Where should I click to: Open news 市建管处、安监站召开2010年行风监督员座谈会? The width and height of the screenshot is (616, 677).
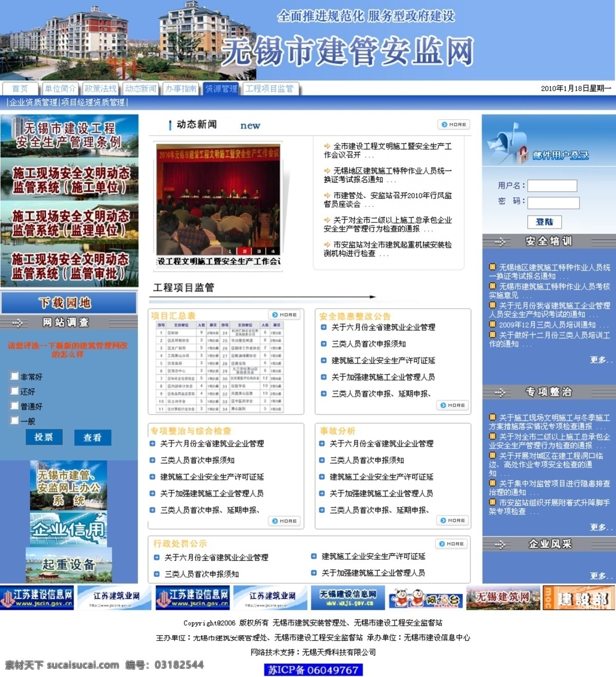click(x=388, y=200)
